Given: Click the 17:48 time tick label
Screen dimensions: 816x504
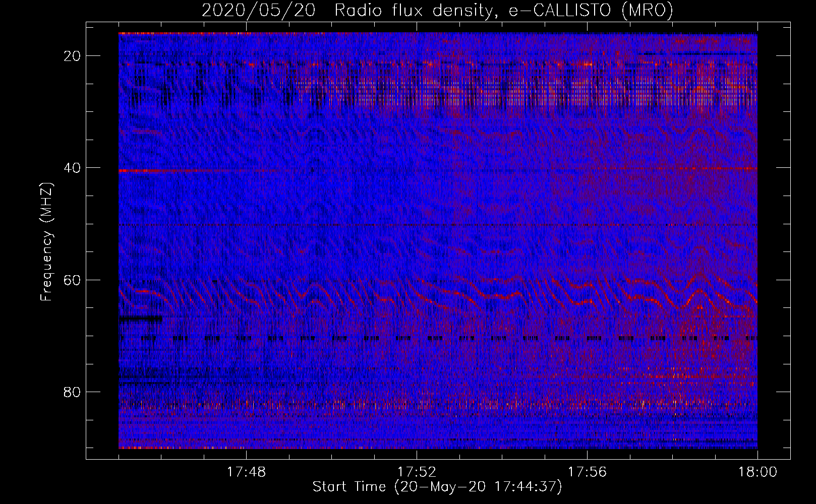Looking at the screenshot, I should click(246, 472).
